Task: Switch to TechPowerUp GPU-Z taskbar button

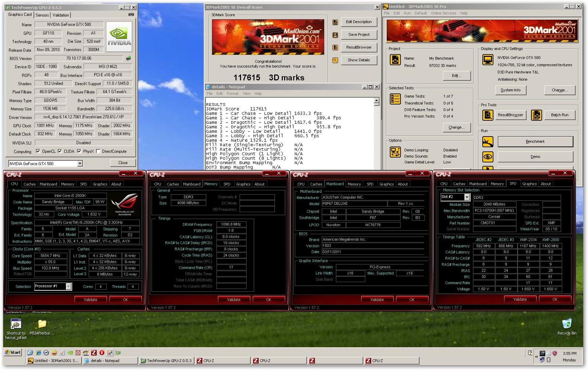Action: click(166, 361)
